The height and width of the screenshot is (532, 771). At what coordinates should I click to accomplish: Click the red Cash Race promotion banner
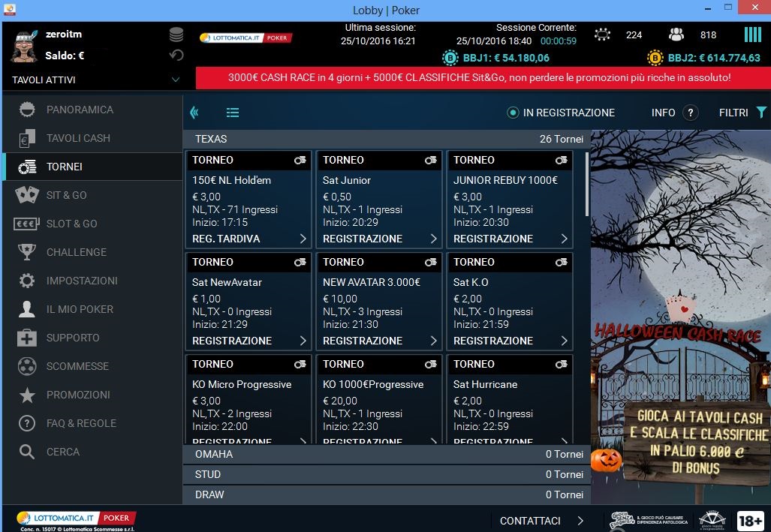tap(483, 78)
